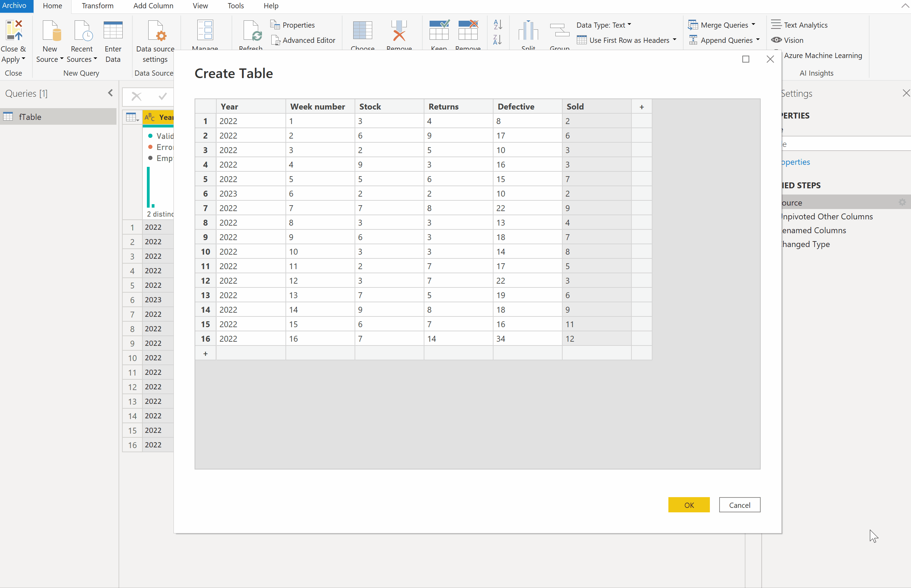Open the table options dropdown in preview grid
Image resolution: width=911 pixels, height=588 pixels.
pyautogui.click(x=132, y=117)
